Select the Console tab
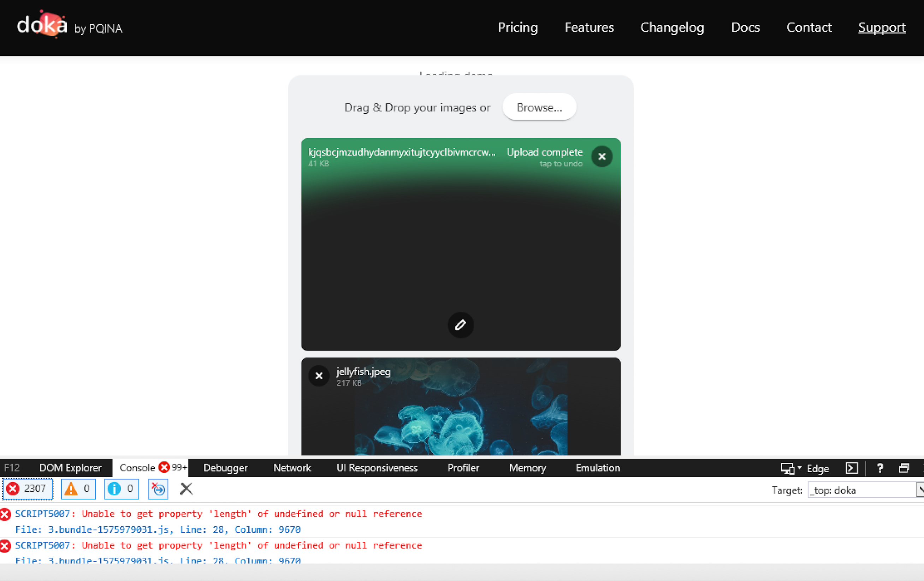924x581 pixels. click(150, 468)
